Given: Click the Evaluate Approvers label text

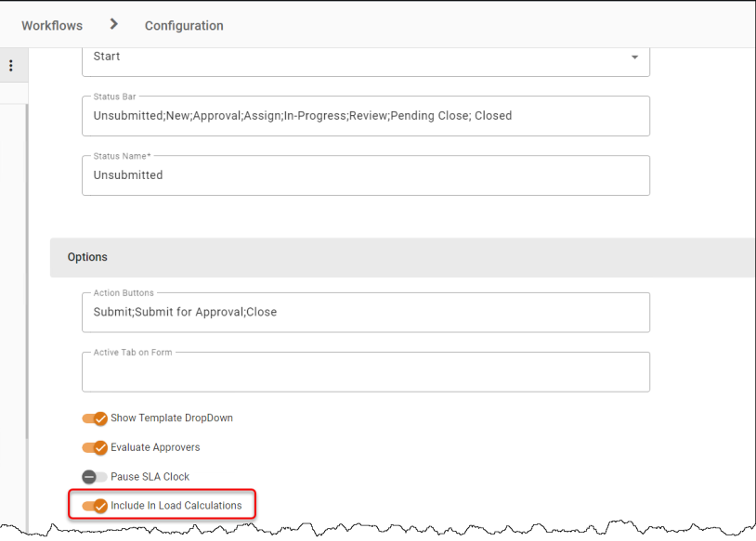Looking at the screenshot, I should (x=155, y=447).
